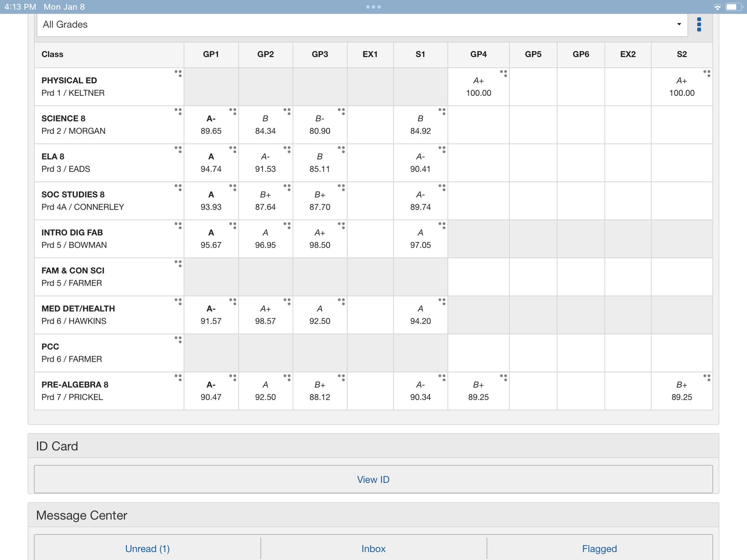Screen dimensions: 747x560
Task: Click the details dots in PHYSICAL ED S2 cell
Action: [707, 73]
